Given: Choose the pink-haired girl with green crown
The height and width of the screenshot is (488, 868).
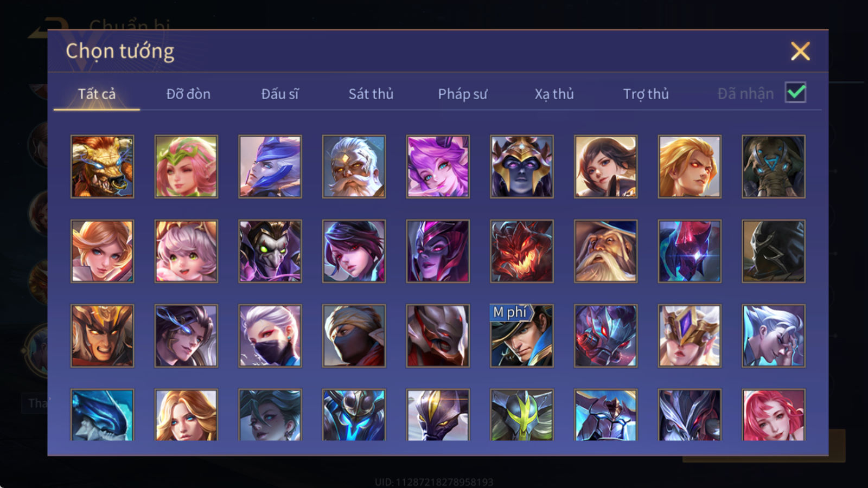Looking at the screenshot, I should [186, 166].
